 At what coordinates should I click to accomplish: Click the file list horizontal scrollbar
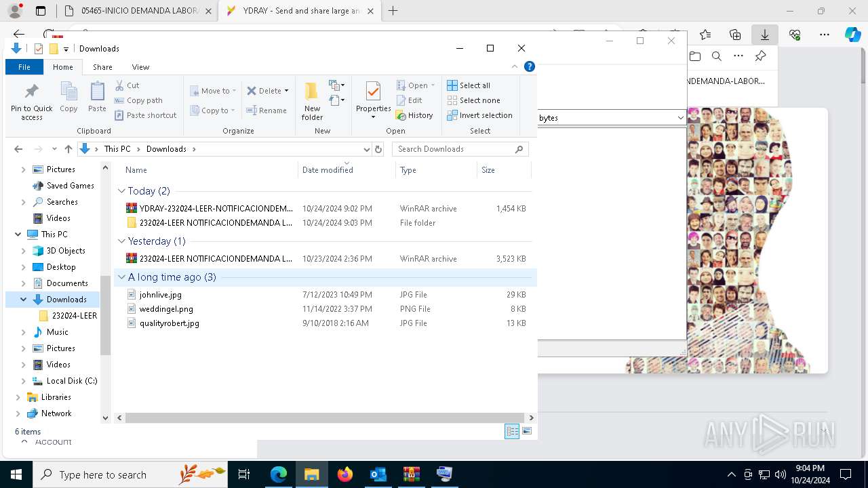pyautogui.click(x=325, y=418)
